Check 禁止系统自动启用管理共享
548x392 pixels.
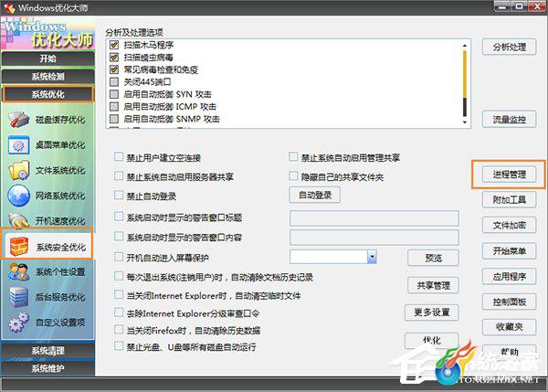click(293, 156)
